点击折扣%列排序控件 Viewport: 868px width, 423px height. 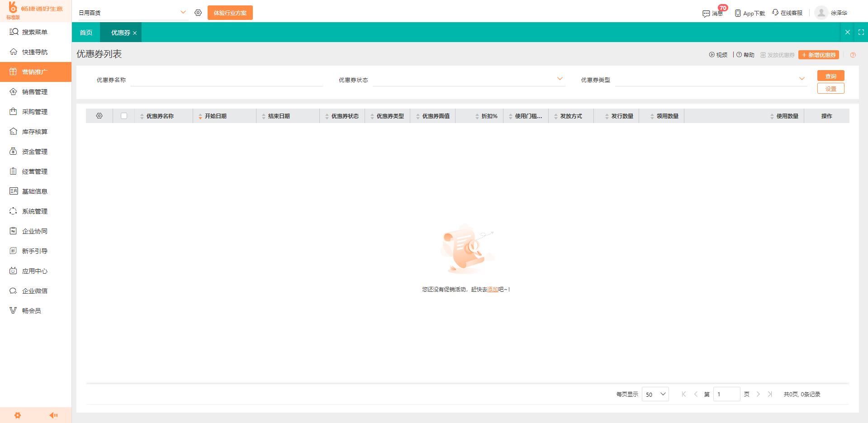click(x=476, y=116)
